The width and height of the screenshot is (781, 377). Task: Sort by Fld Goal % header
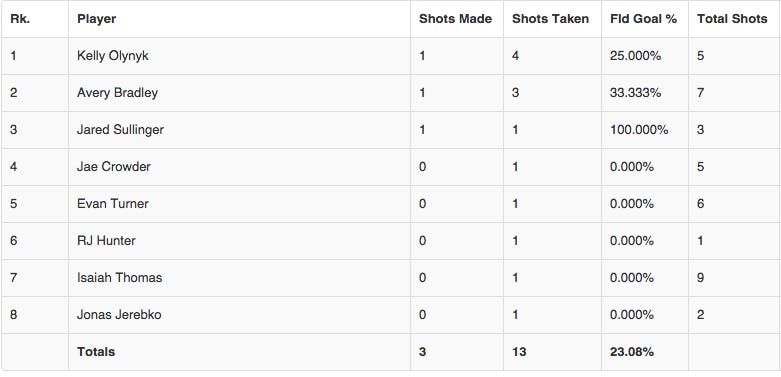pyautogui.click(x=643, y=19)
